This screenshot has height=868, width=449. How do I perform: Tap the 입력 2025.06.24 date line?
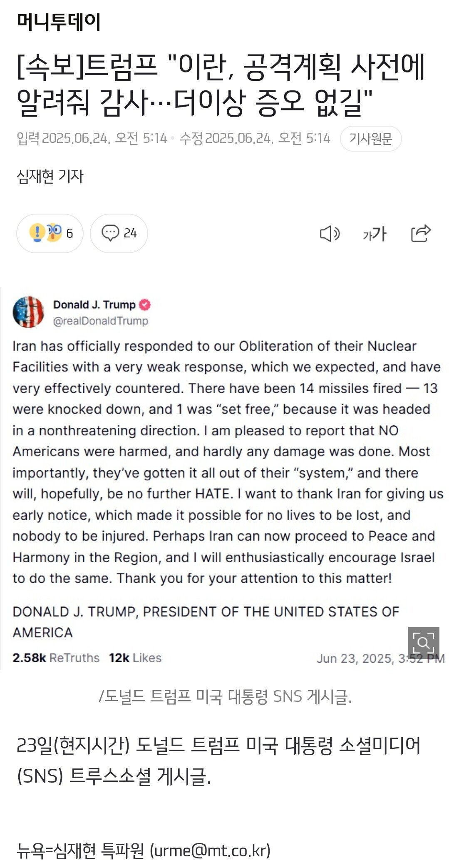[92, 138]
